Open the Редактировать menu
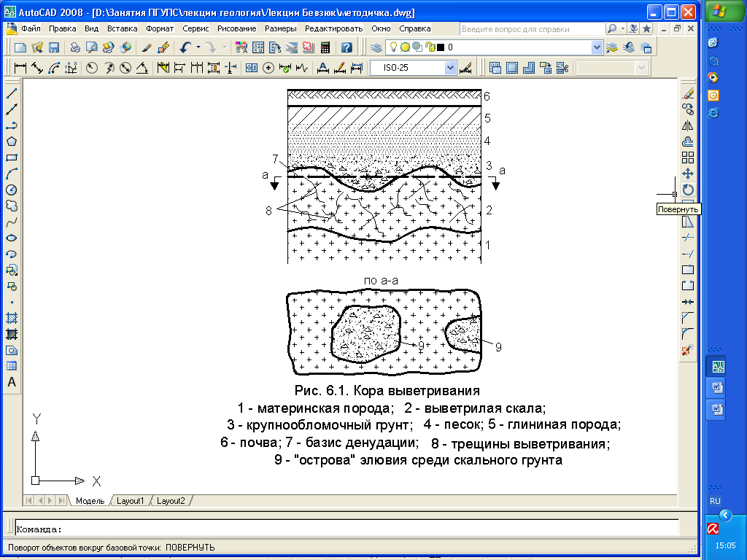This screenshot has width=747, height=560. pos(334,28)
